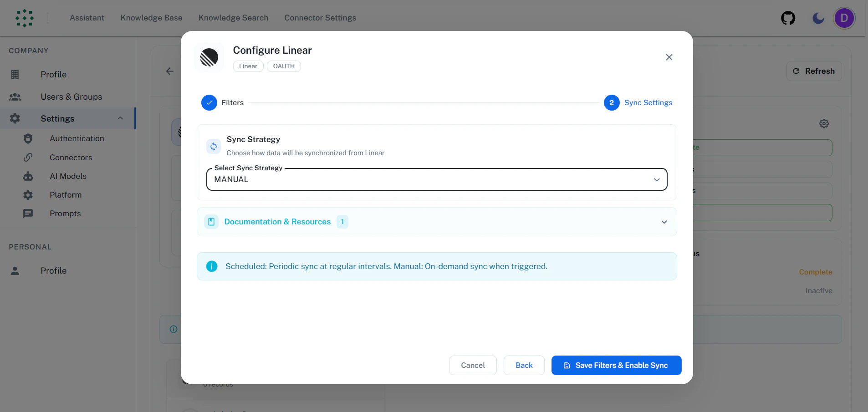The height and width of the screenshot is (412, 868).
Task: Open the connector settings gear on the right
Action: pyautogui.click(x=824, y=123)
